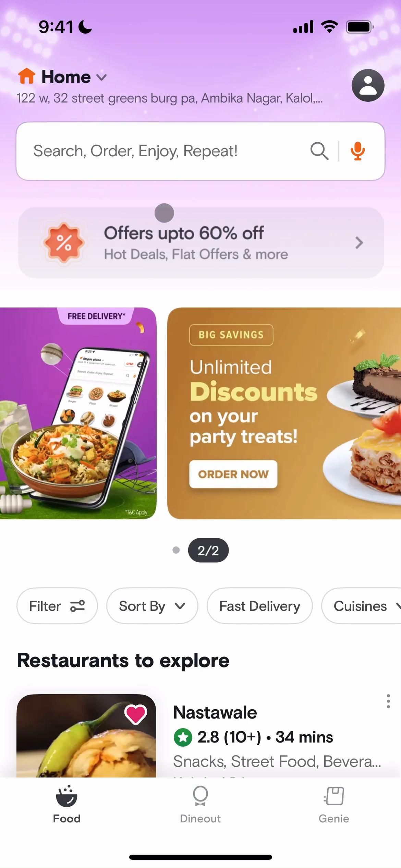401x868 pixels.
Task: Expand the Home address dropdown chevron
Action: click(101, 77)
